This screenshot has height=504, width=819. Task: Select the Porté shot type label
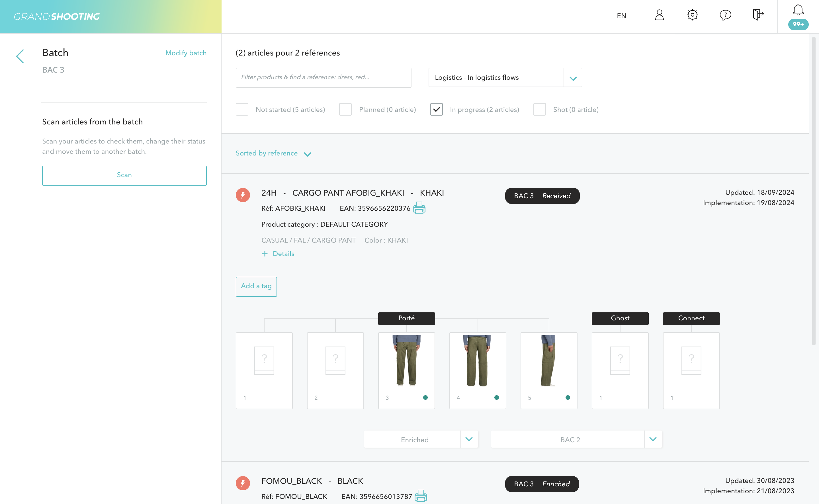coord(406,318)
